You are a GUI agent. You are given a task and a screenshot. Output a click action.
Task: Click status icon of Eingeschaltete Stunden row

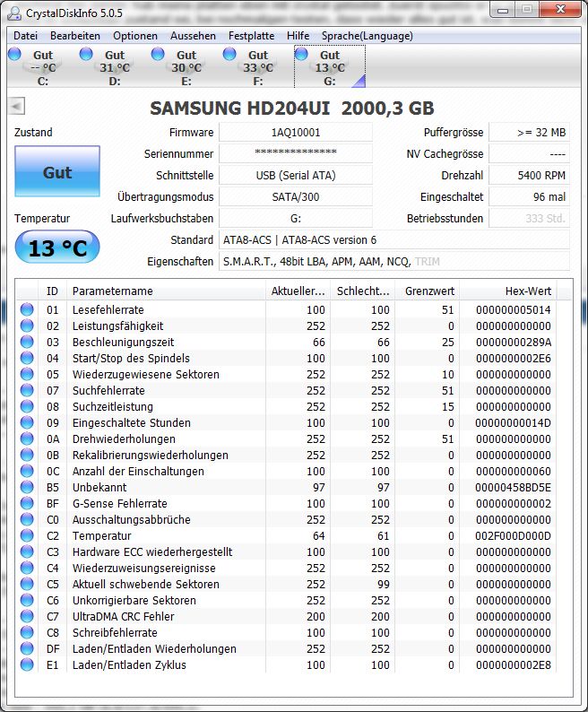(27, 422)
